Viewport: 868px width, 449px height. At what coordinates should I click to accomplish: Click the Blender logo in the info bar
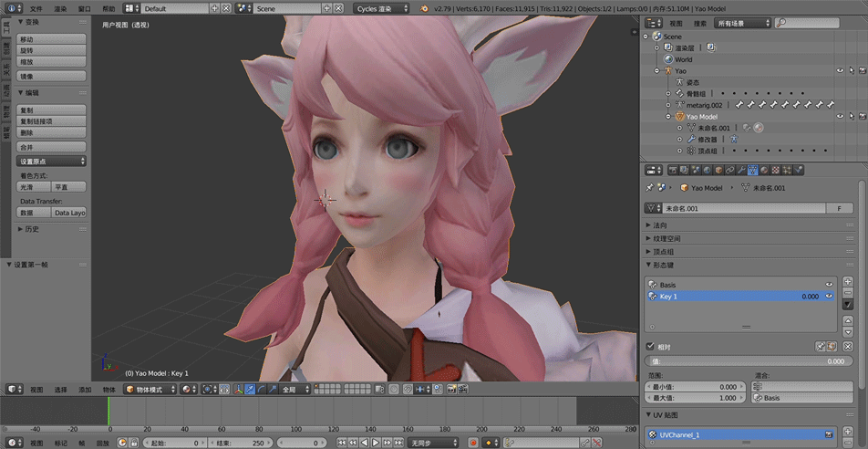pyautogui.click(x=424, y=8)
